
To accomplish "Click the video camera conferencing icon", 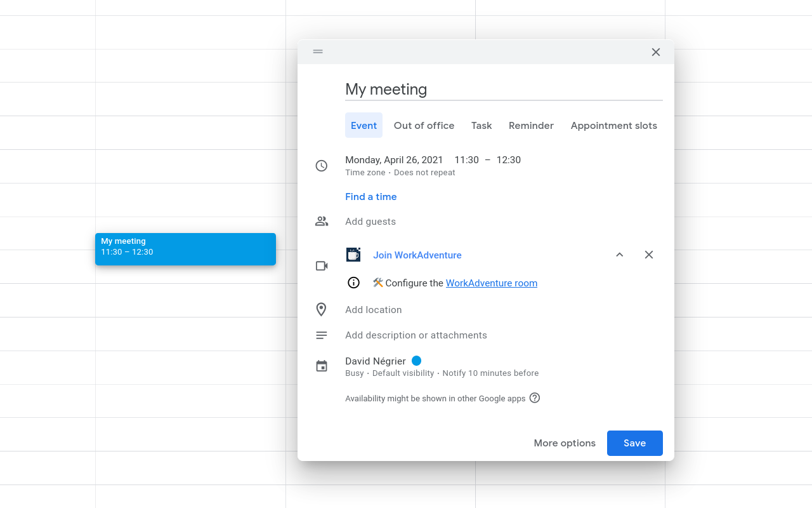I will click(322, 266).
